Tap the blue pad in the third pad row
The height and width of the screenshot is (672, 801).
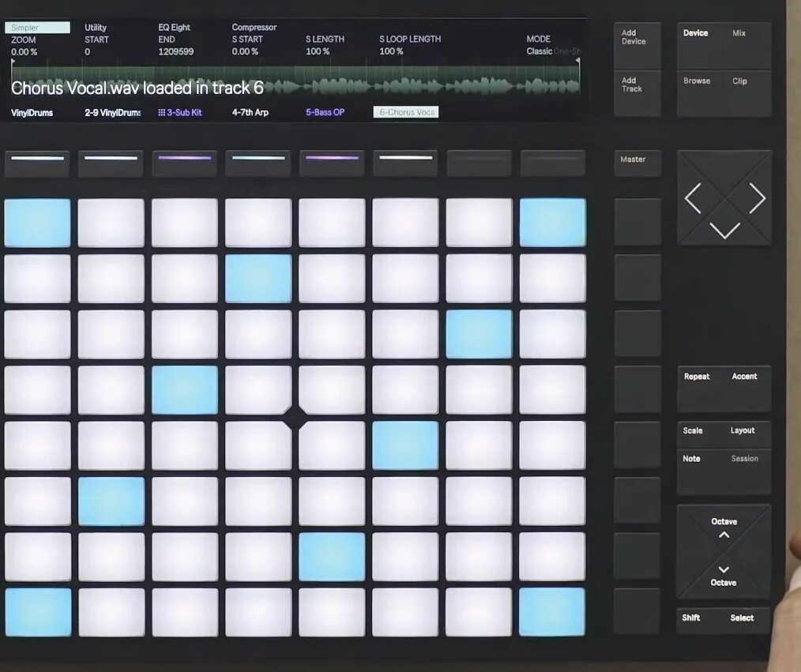click(x=479, y=334)
